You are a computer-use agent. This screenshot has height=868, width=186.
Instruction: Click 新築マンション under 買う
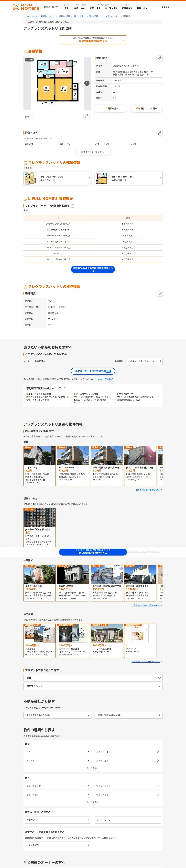(58, 786)
